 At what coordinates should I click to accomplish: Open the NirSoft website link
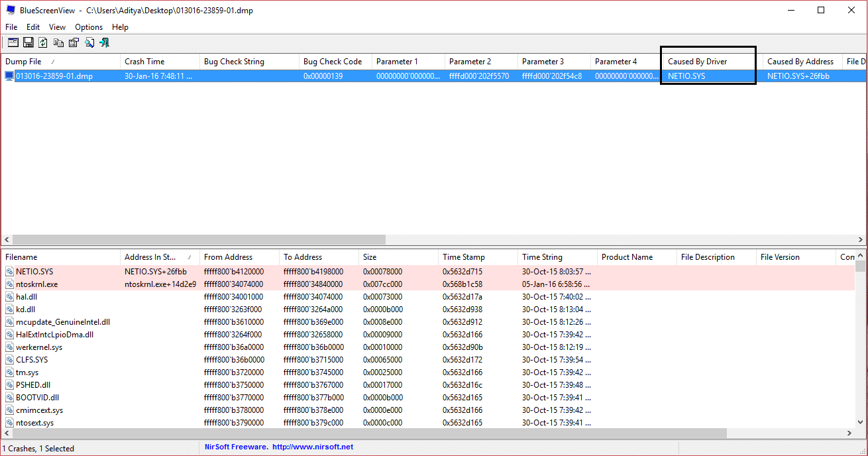coord(313,447)
